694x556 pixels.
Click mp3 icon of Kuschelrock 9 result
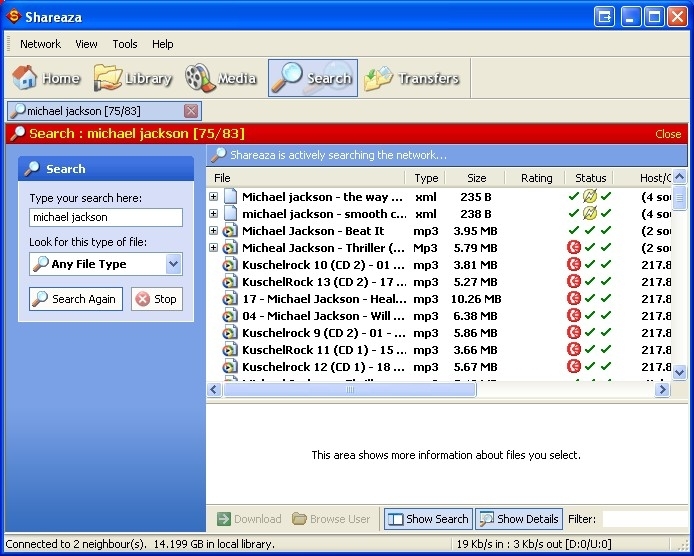click(230, 333)
